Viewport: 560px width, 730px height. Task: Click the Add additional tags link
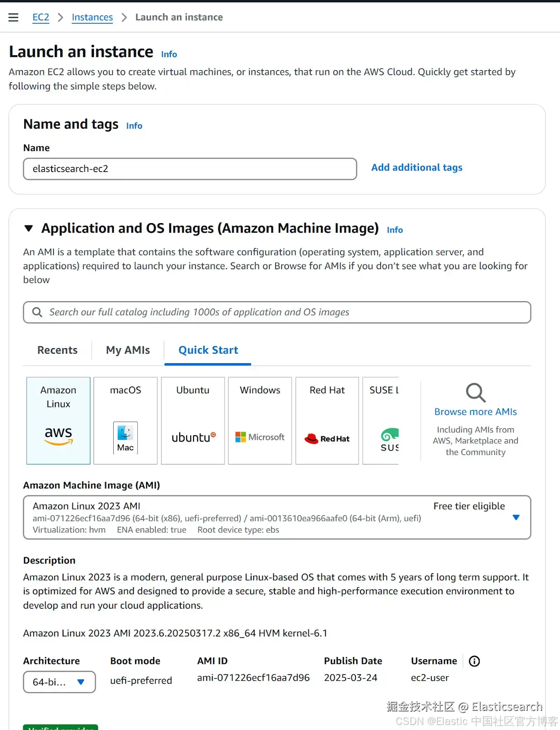click(417, 167)
